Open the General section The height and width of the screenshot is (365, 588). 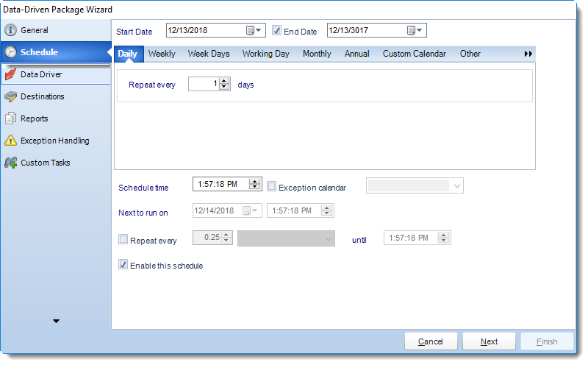(x=56, y=30)
